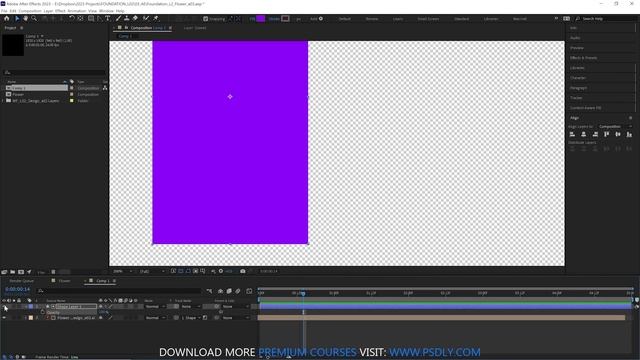
Task: Toggle frame blending switch in timeline header
Action: click(229, 291)
